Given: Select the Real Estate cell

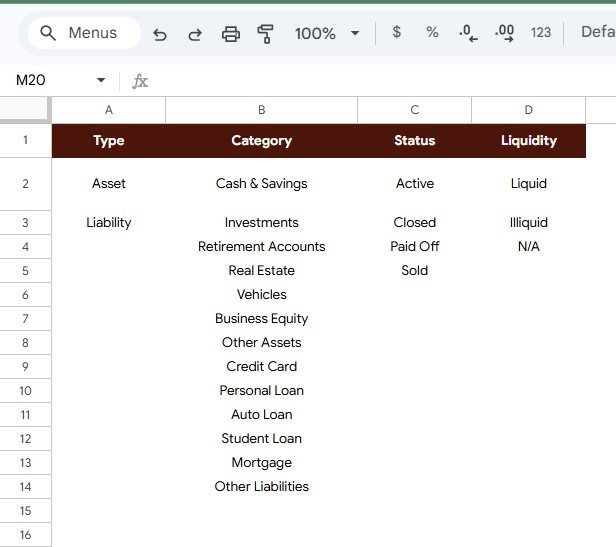Looking at the screenshot, I should 262,271.
